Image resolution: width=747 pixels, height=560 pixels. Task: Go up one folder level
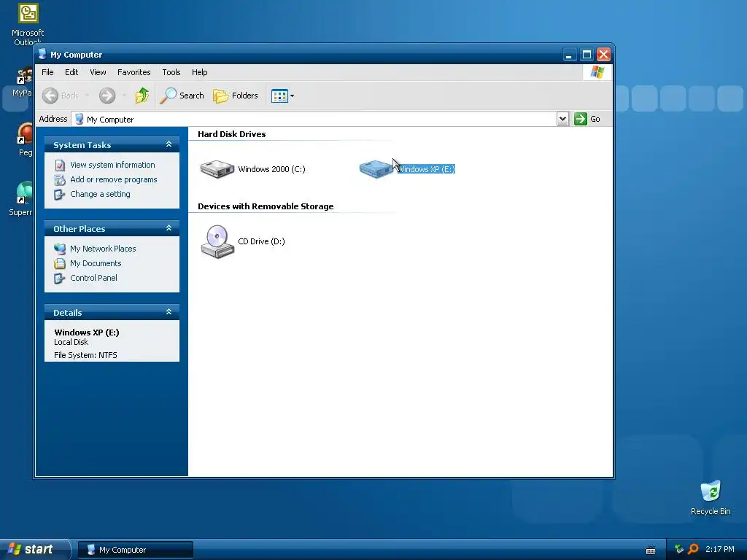142,96
